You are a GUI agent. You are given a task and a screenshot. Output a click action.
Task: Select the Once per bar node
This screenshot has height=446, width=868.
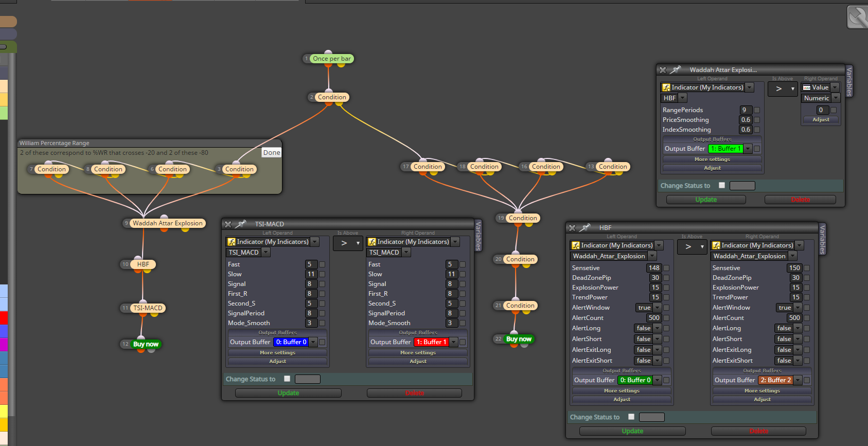point(331,59)
